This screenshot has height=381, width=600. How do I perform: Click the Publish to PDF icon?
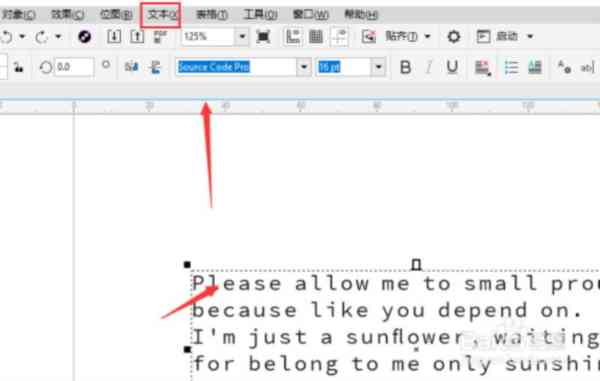click(160, 37)
